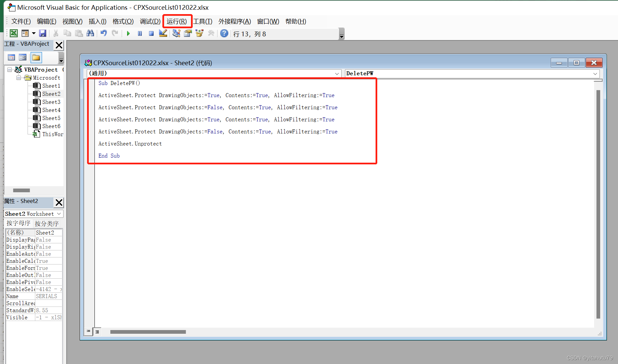The height and width of the screenshot is (364, 618).
Task: Select Sheet1 in the project tree
Action: [x=51, y=86]
